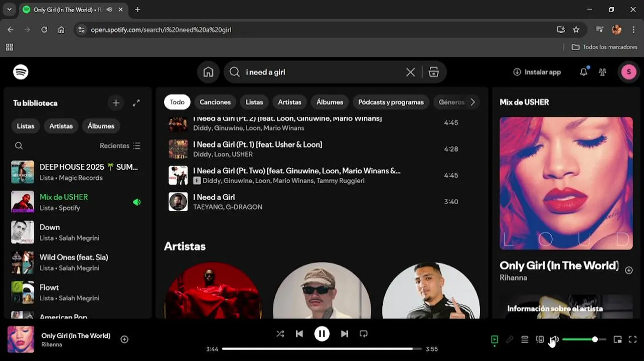Open the mini player
The image size is (644, 361).
(617, 339)
